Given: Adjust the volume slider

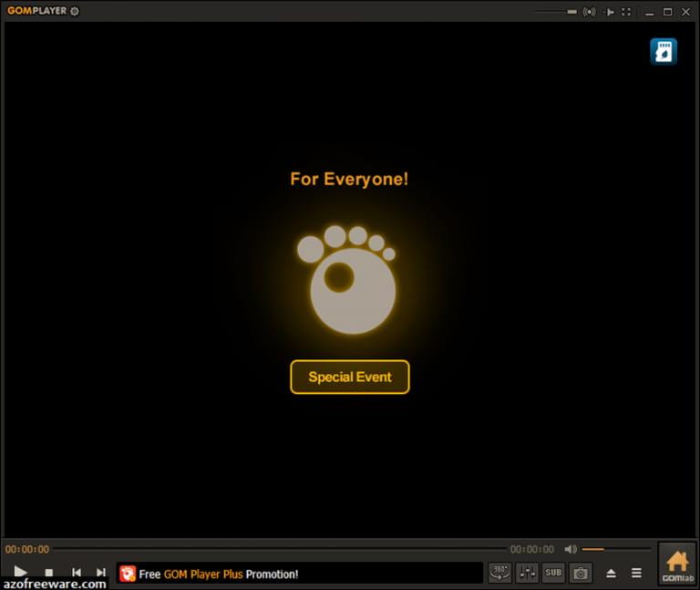Looking at the screenshot, I should point(616,549).
